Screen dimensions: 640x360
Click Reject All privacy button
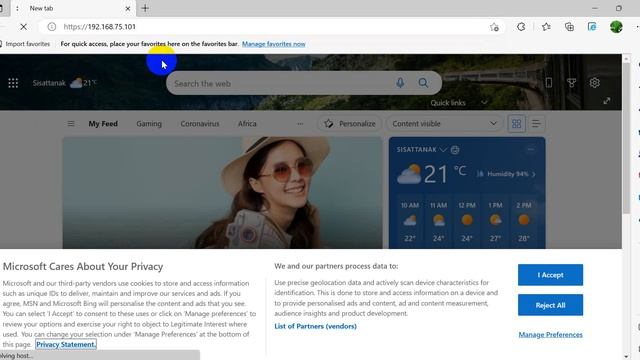[x=550, y=305]
